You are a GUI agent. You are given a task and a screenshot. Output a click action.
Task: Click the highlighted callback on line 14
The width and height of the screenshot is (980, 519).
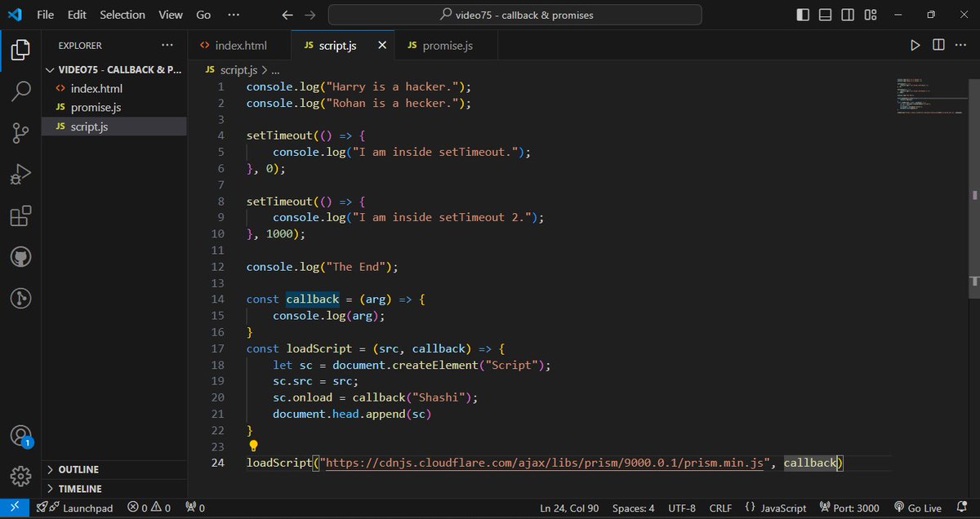coord(312,299)
